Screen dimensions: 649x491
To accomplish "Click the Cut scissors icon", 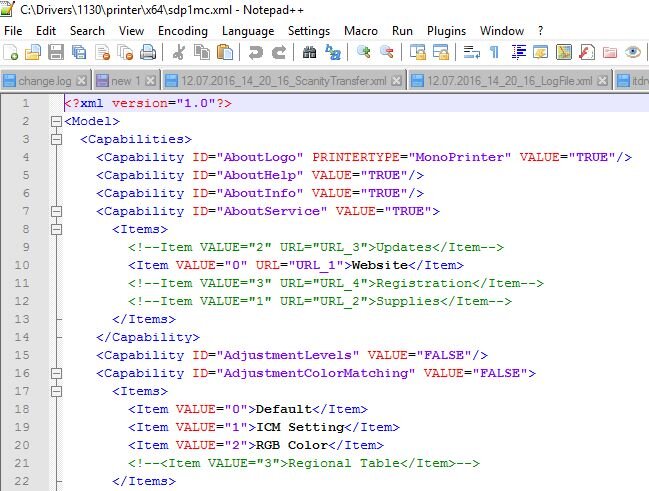I will click(x=179, y=52).
